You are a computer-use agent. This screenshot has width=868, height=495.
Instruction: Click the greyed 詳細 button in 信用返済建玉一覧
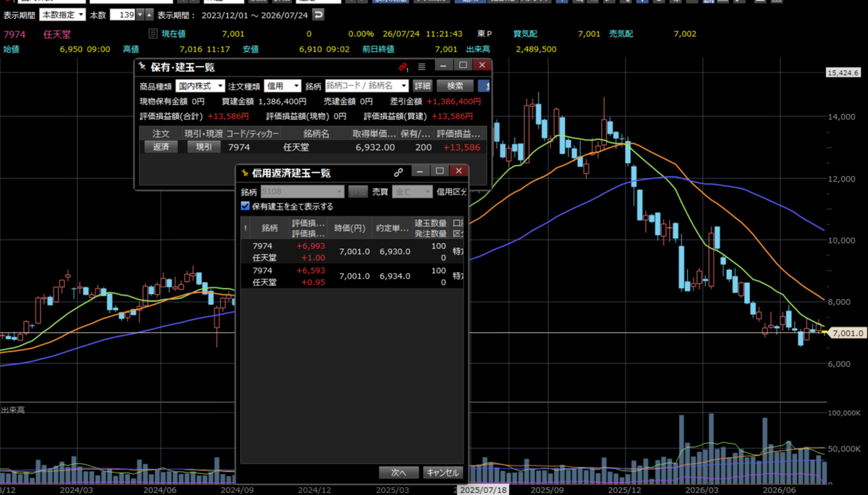[x=358, y=192]
